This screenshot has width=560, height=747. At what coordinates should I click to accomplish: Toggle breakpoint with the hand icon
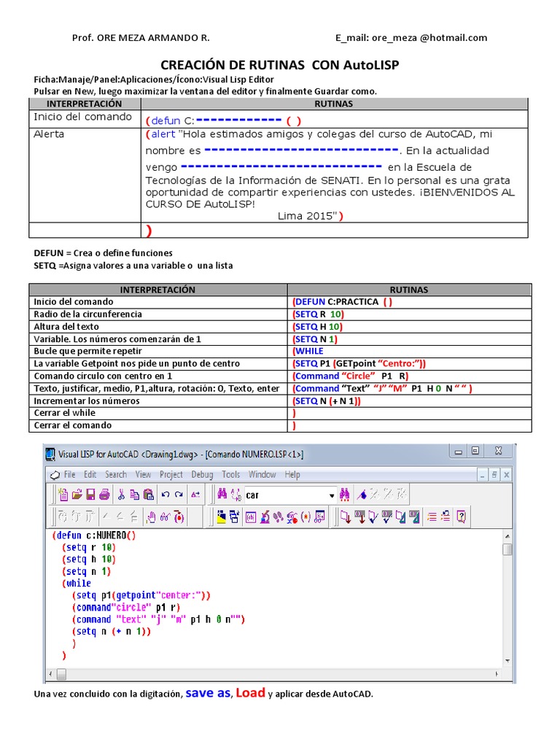tap(151, 517)
